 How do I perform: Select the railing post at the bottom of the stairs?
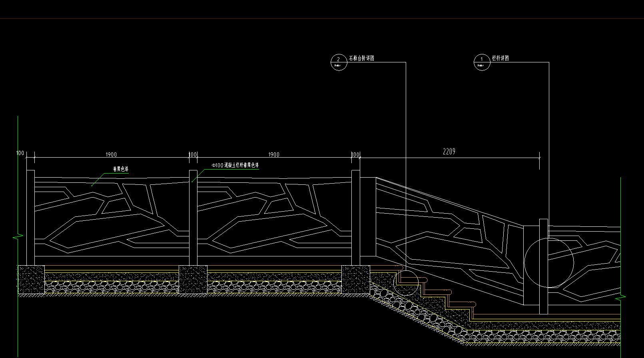point(543,266)
